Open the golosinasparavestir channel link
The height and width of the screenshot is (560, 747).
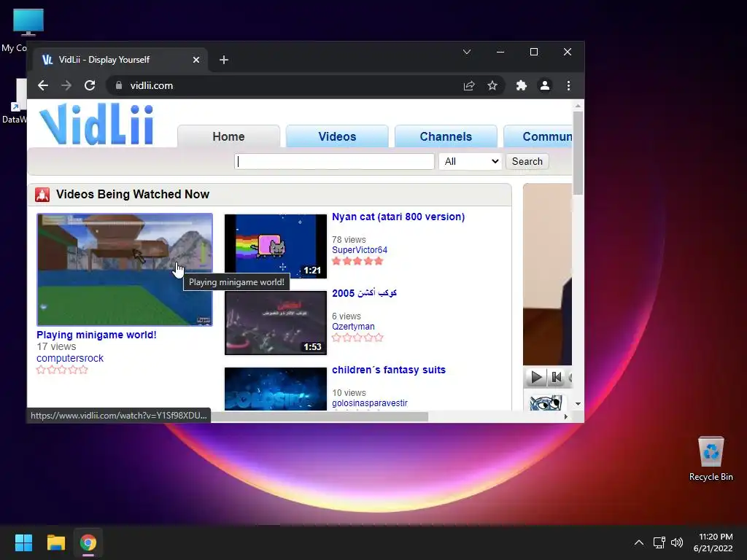click(x=370, y=403)
